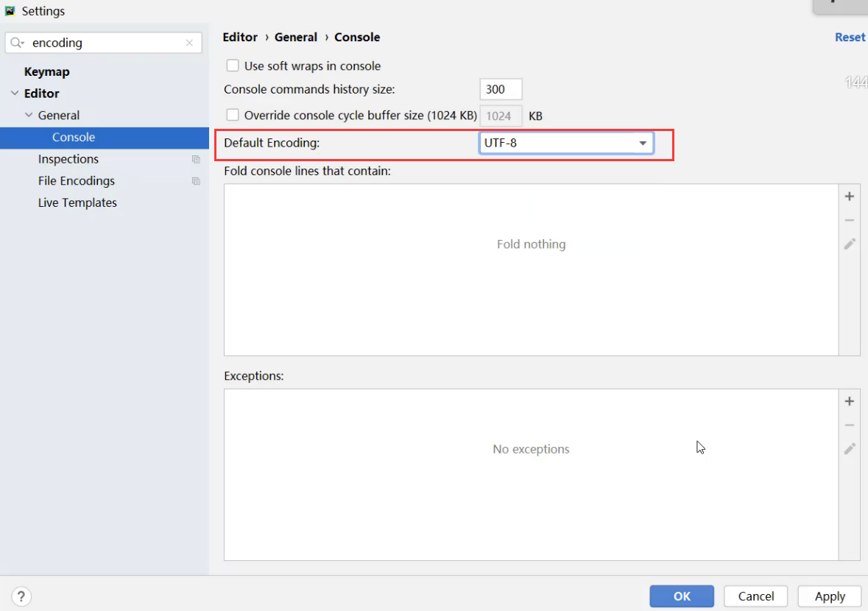The width and height of the screenshot is (868, 611).
Task: Click the Console commands history size field
Action: pos(501,90)
